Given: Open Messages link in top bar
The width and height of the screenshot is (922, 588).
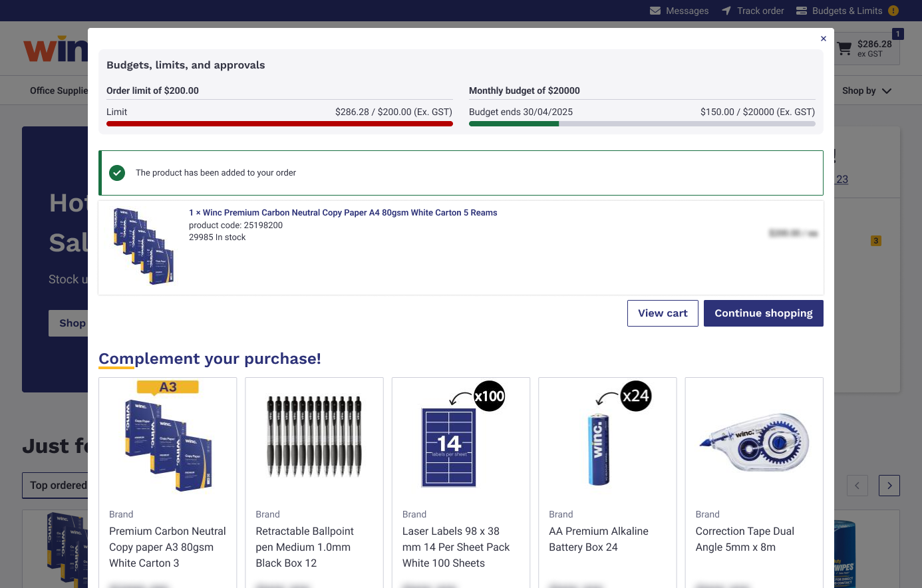Looking at the screenshot, I should point(687,11).
